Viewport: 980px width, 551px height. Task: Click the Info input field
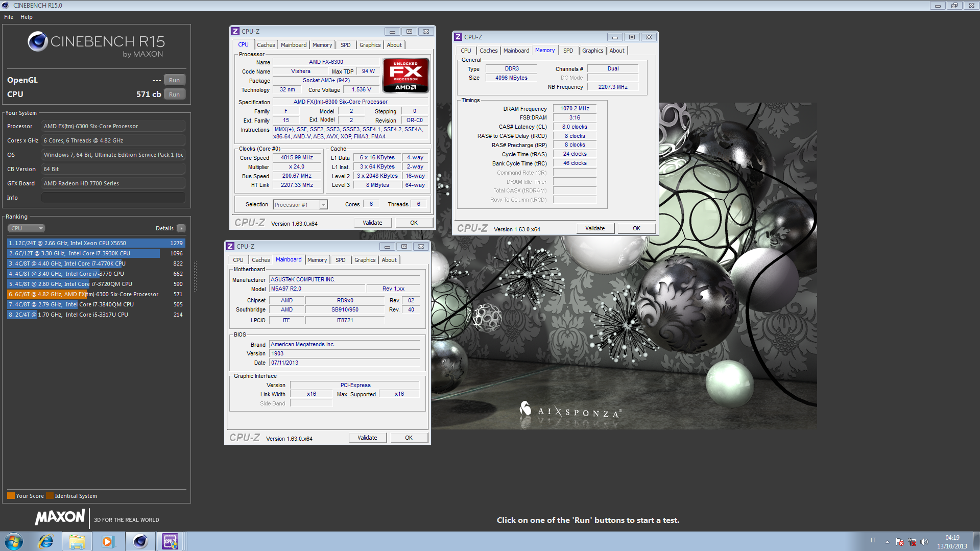pyautogui.click(x=113, y=198)
